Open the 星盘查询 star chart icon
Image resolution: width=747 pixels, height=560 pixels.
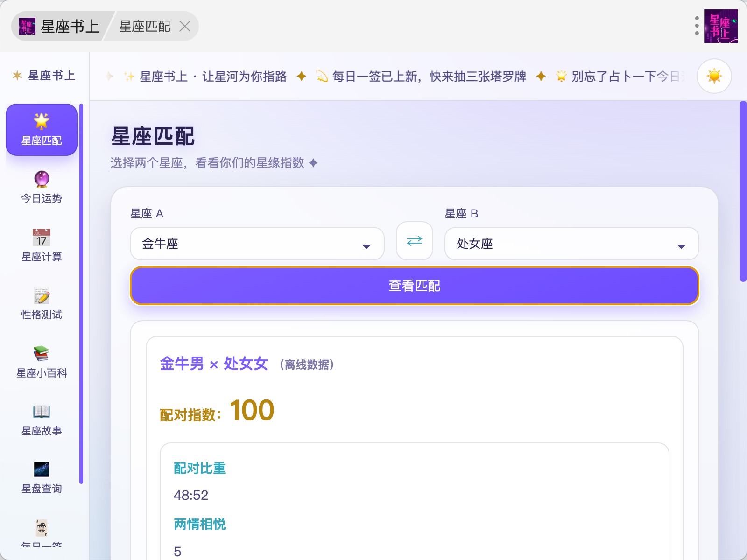[42, 469]
